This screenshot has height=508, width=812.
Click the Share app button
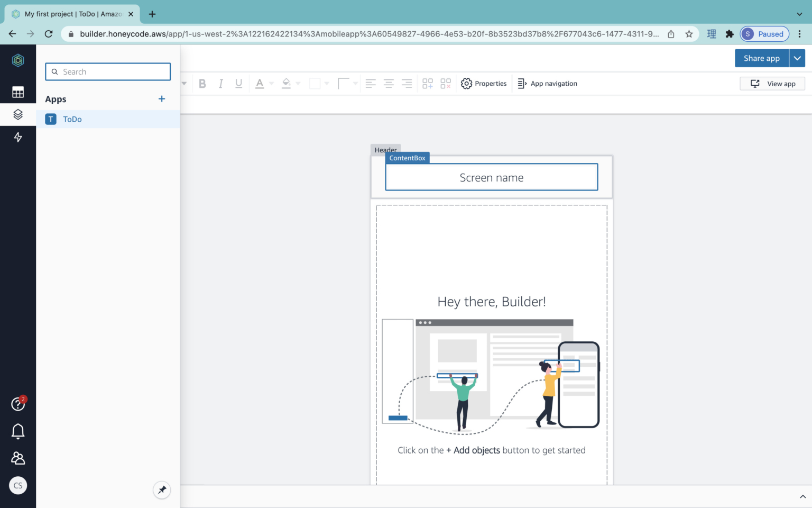(761, 58)
